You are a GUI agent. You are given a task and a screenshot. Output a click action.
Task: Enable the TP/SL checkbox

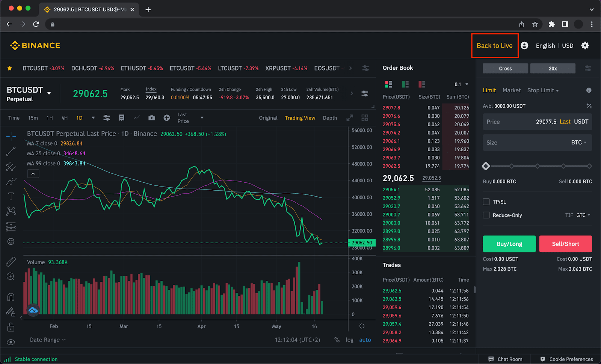[486, 202]
